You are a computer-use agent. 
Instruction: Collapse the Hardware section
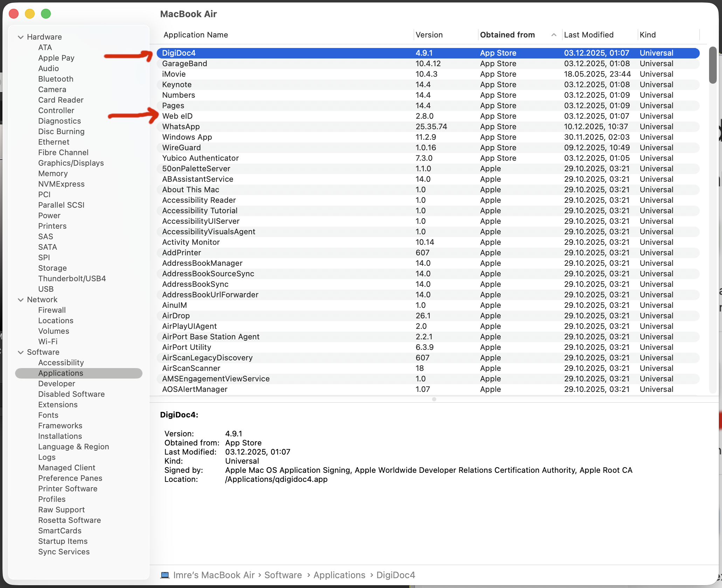pos(21,37)
